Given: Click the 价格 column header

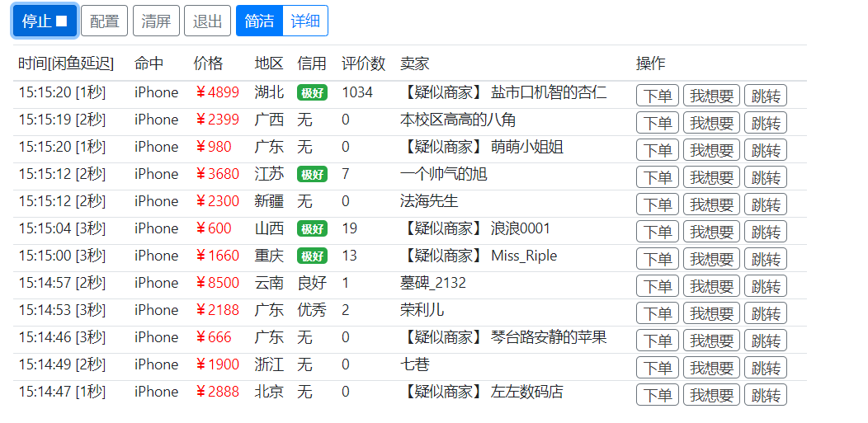Looking at the screenshot, I should [208, 63].
